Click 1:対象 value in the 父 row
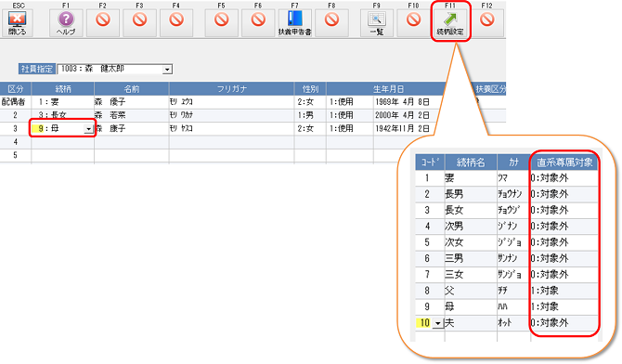This screenshot has height=364, width=622. [564, 291]
